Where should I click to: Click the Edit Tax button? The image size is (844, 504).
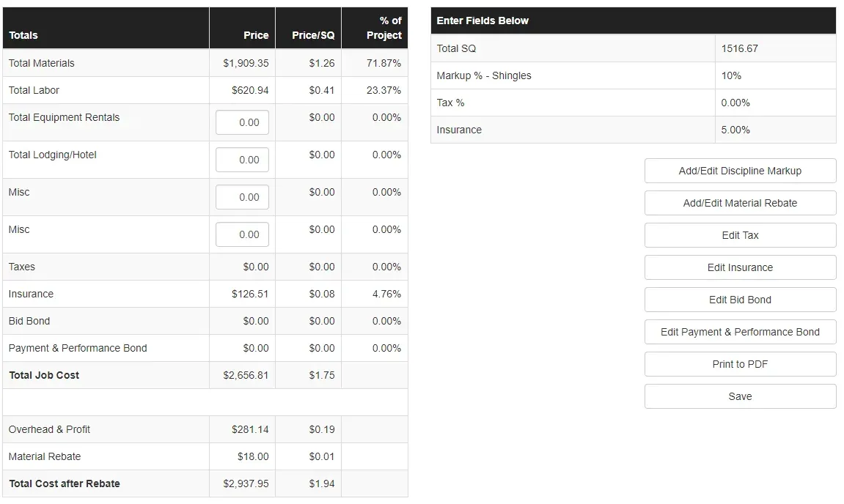point(740,235)
